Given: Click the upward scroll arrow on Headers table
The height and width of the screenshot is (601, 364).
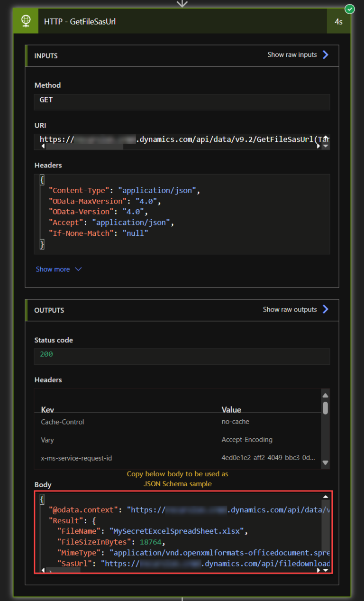Looking at the screenshot, I should click(x=326, y=395).
